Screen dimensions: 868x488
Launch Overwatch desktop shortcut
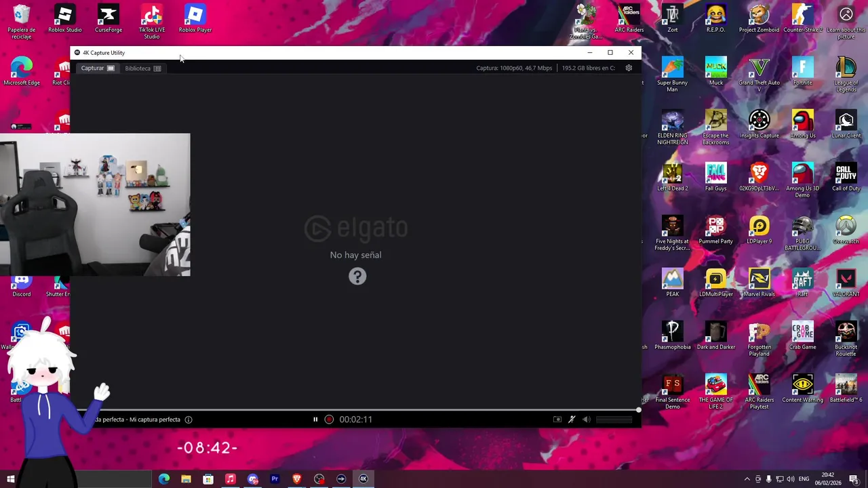coord(846,230)
